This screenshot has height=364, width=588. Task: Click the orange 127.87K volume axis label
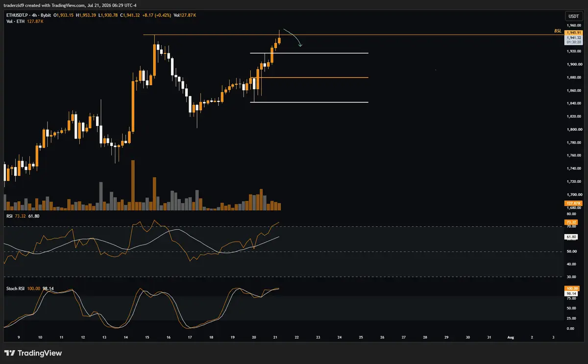click(573, 203)
